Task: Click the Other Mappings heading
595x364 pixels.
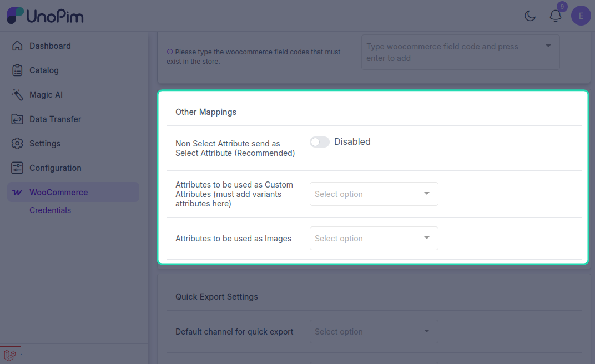Action: pyautogui.click(x=206, y=112)
